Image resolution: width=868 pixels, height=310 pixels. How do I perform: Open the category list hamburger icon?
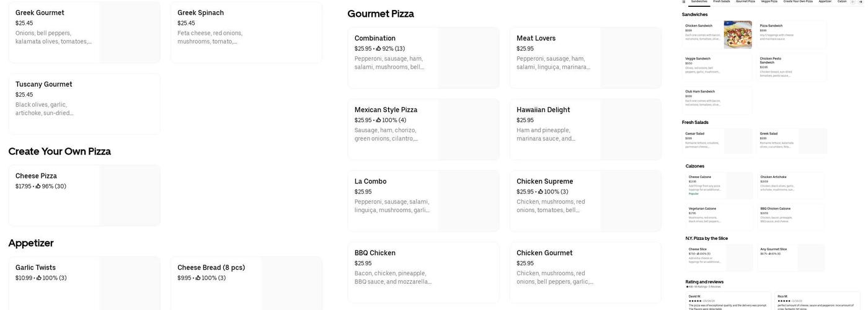pyautogui.click(x=684, y=2)
